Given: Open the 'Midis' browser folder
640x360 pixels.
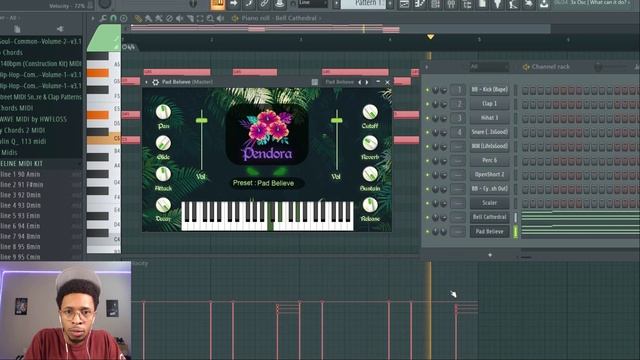Looking at the screenshot, I should pyautogui.click(x=41, y=152).
